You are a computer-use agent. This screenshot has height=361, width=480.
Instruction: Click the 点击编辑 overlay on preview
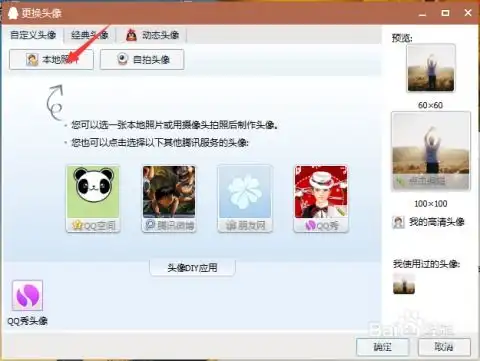pos(431,182)
